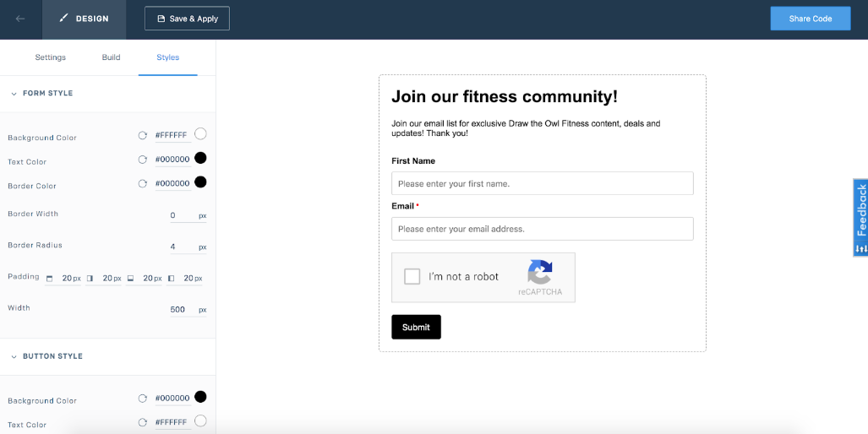Image resolution: width=868 pixels, height=434 pixels.
Task: Collapse the Form Style section
Action: [x=14, y=94]
